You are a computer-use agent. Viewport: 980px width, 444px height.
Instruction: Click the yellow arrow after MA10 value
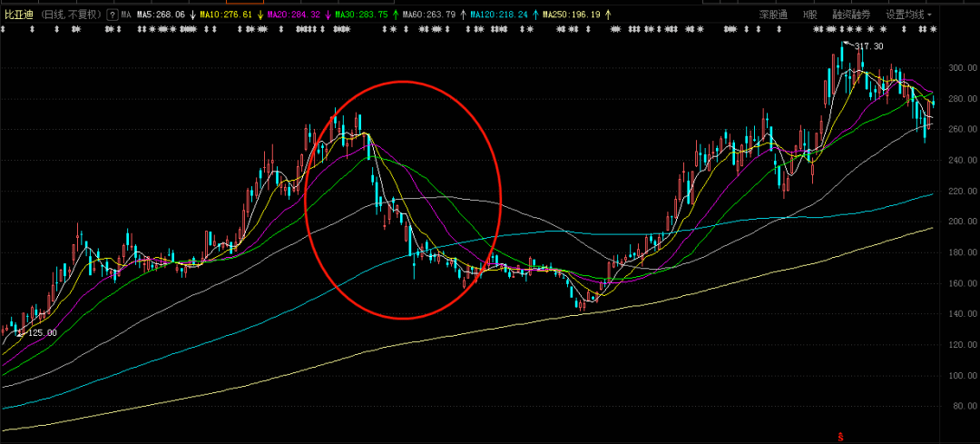click(260, 15)
